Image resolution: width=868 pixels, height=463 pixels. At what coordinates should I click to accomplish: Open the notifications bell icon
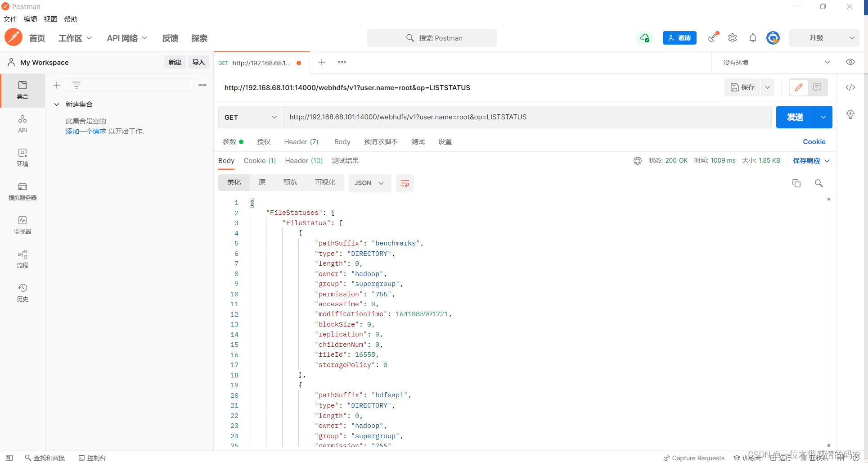click(x=752, y=38)
